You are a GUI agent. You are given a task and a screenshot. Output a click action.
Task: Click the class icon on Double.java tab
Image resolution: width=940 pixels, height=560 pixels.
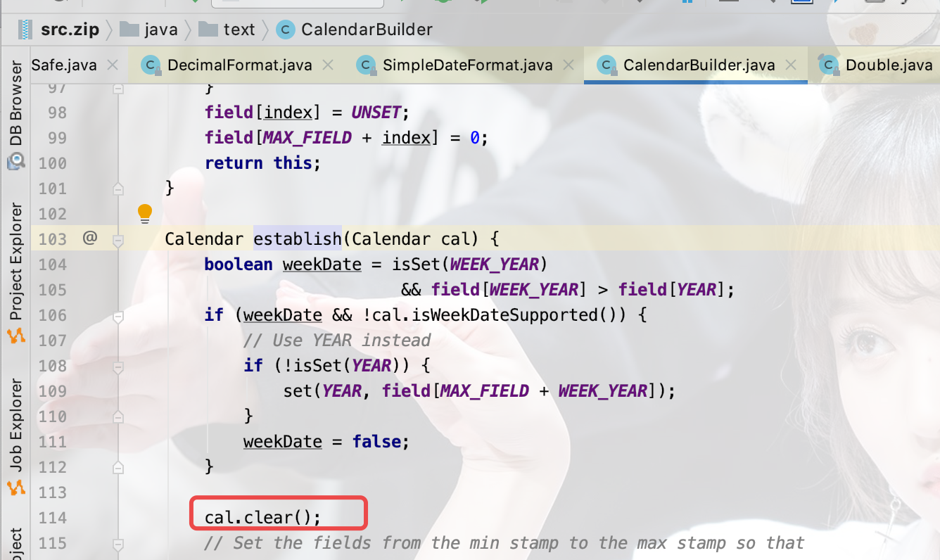point(828,65)
